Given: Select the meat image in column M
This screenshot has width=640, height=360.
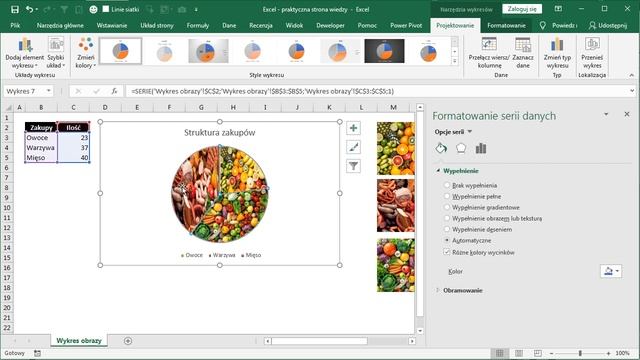Looking at the screenshot, I should tap(396, 206).
